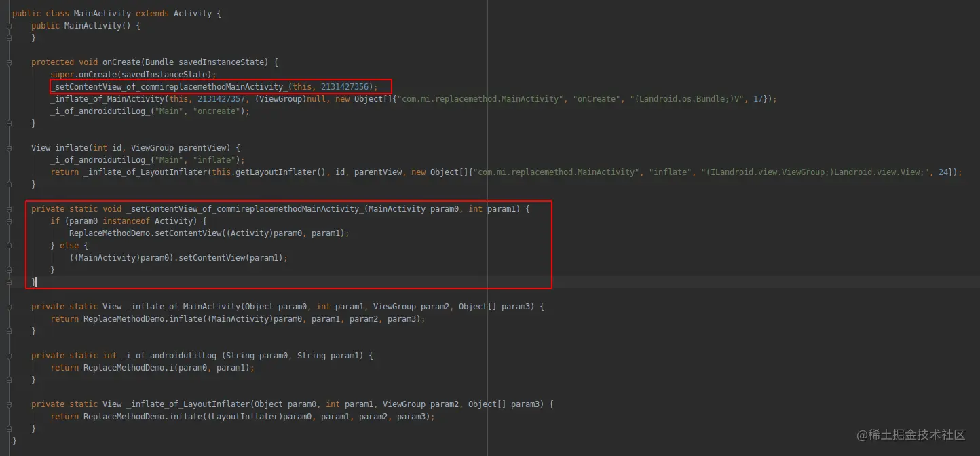
Task: Collapse the _i_of_androidutilLog_ method fold marker
Action: pyautogui.click(x=10, y=356)
